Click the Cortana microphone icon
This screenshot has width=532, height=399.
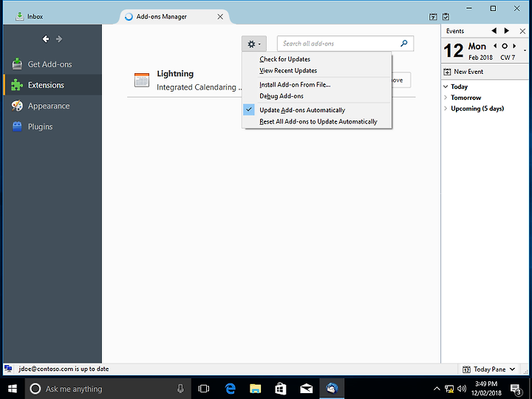tap(180, 389)
